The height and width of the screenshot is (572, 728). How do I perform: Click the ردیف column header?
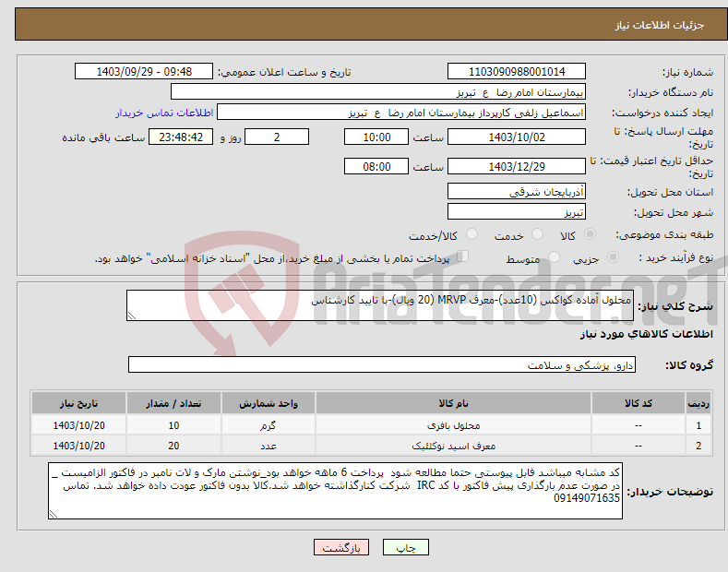point(698,403)
